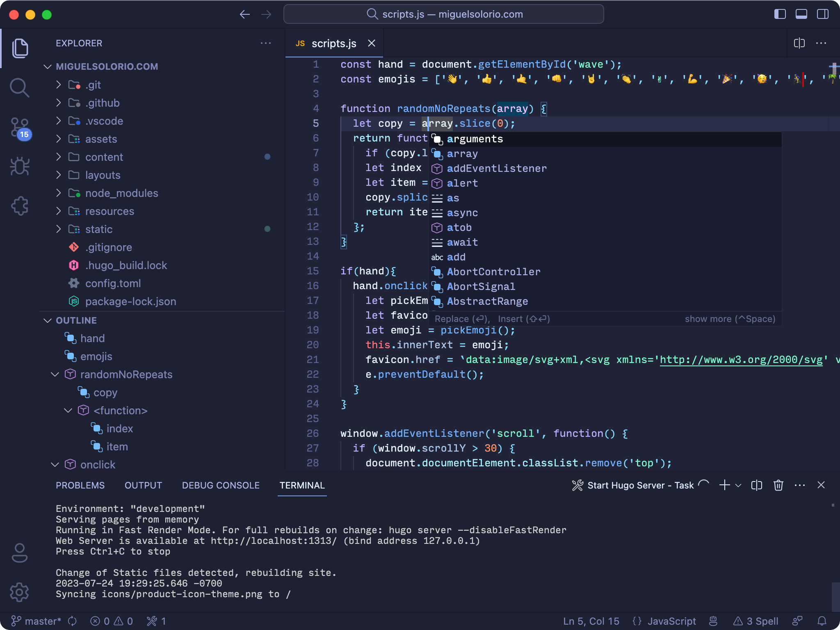Screen dimensions: 840x630
Task: Synchronize changes via status bar icon
Action: pyautogui.click(x=72, y=621)
